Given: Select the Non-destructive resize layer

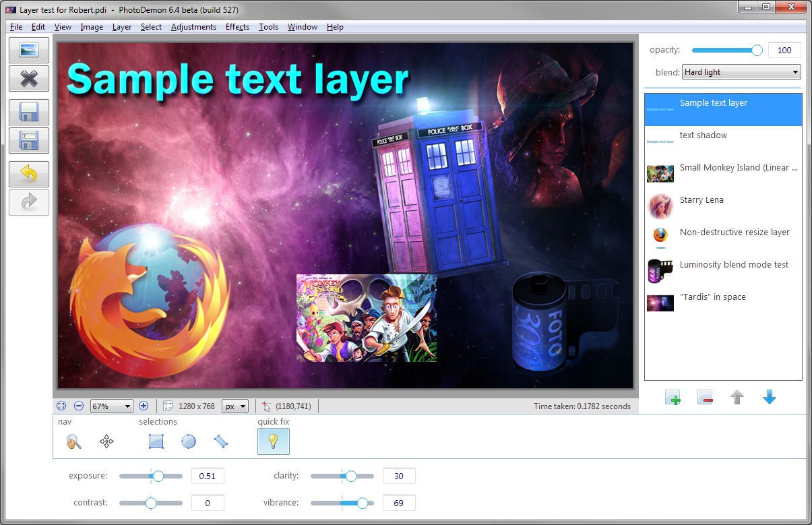Looking at the screenshot, I should tap(723, 239).
